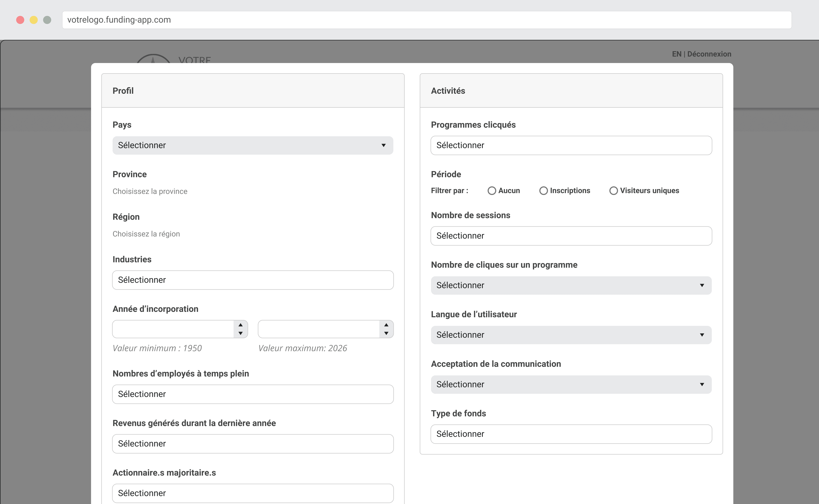This screenshot has width=819, height=504.
Task: Expand Langue de l'utilisateur dropdown
Action: point(571,335)
